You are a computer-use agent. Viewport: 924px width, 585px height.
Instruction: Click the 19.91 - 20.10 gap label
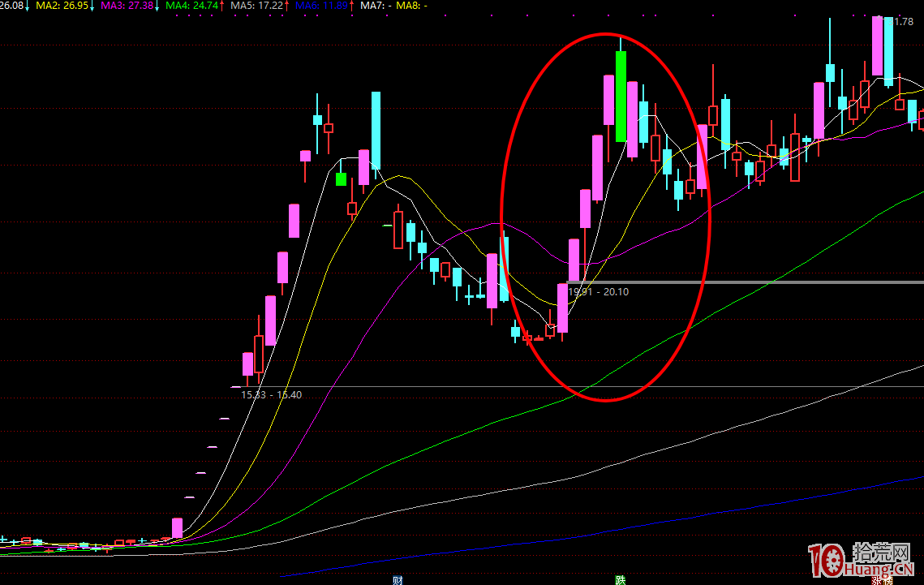[x=599, y=291]
